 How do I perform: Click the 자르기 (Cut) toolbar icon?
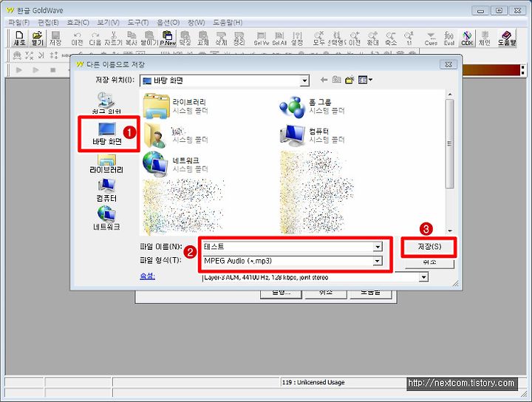(113, 38)
